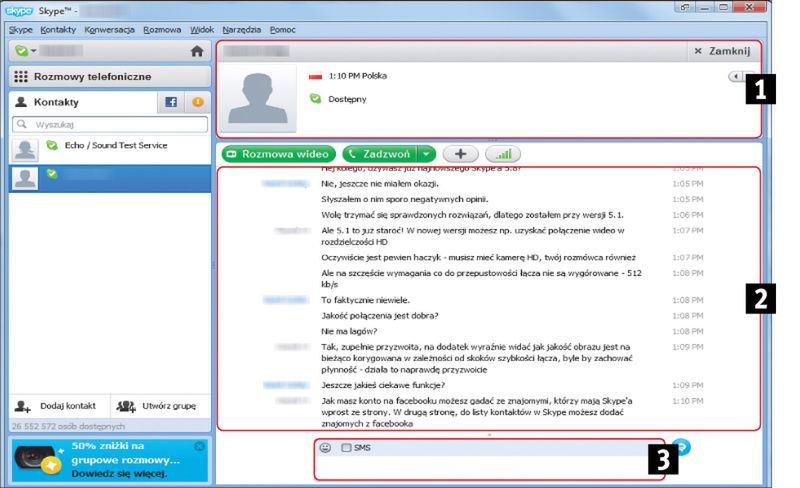
Task: Open the Narzędzia menu
Action: click(242, 30)
